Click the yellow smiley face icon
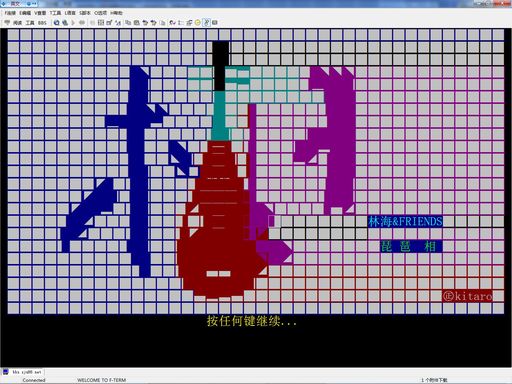The image size is (512, 384). 198,23
